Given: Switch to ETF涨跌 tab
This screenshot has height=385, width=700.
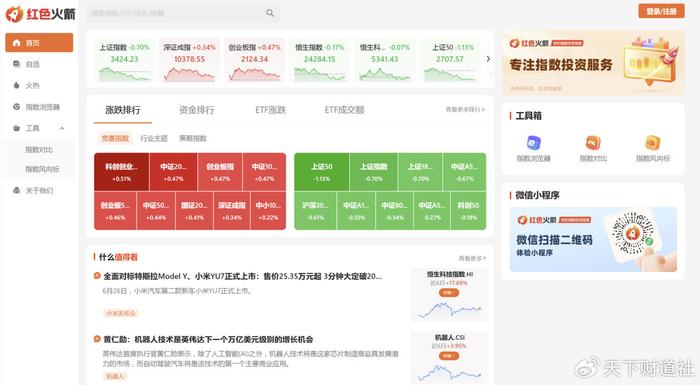Looking at the screenshot, I should 271,110.
